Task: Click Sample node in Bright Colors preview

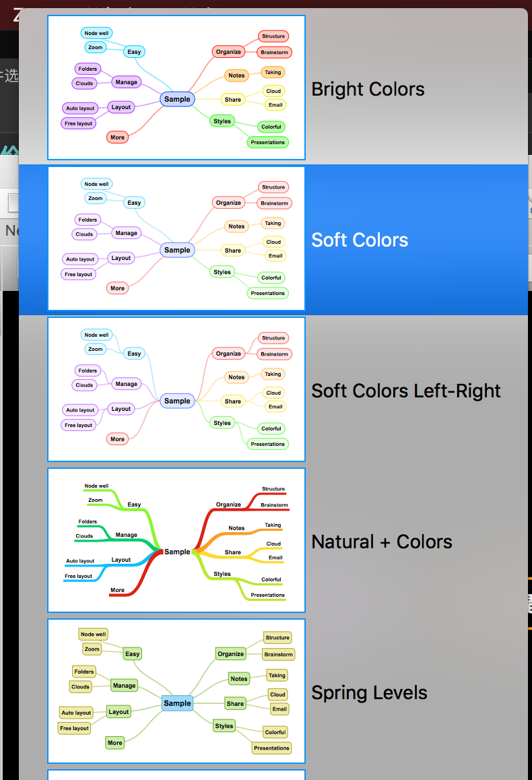Action: point(177,99)
